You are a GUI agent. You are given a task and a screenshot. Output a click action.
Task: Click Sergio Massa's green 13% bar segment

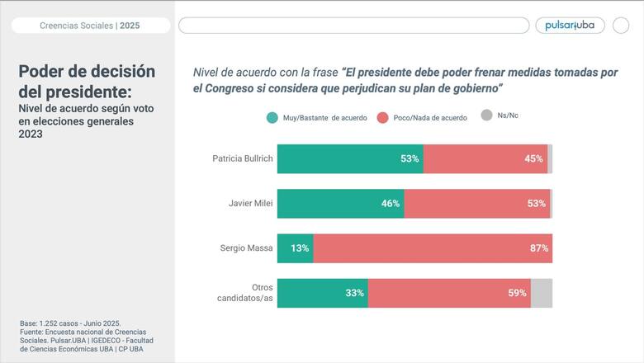pyautogui.click(x=295, y=247)
